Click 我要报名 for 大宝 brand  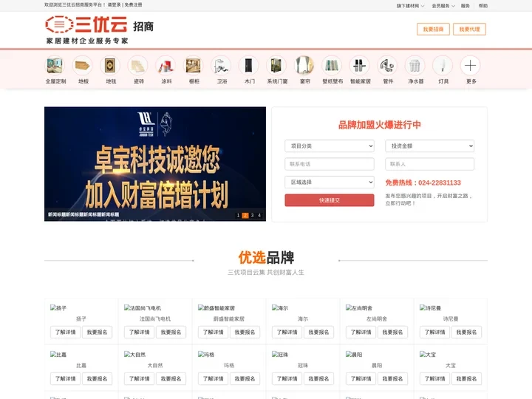click(x=466, y=378)
